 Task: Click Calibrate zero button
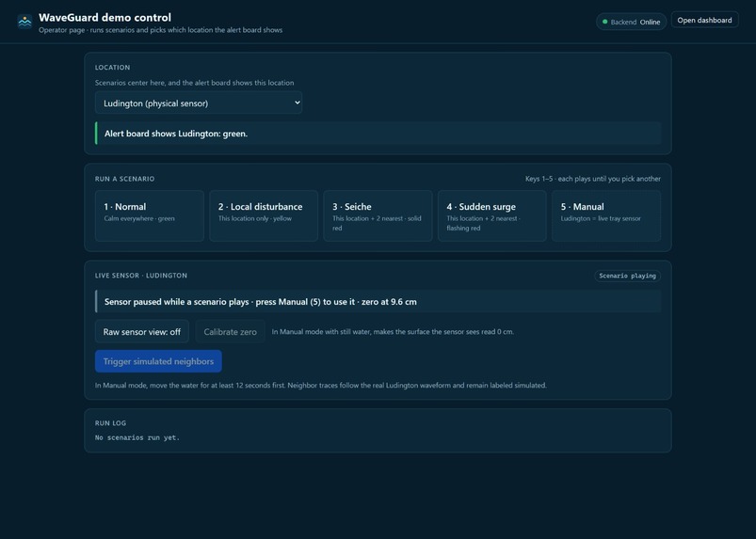click(230, 332)
